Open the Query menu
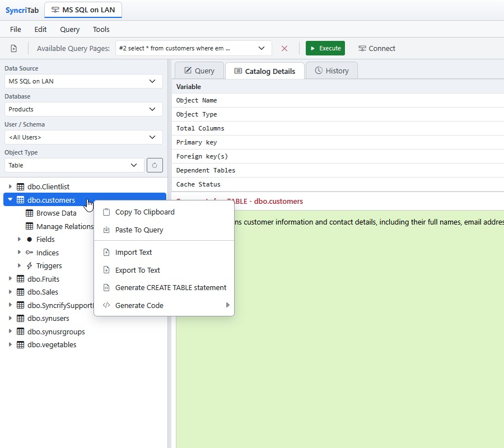The width and height of the screenshot is (504, 448). click(70, 29)
